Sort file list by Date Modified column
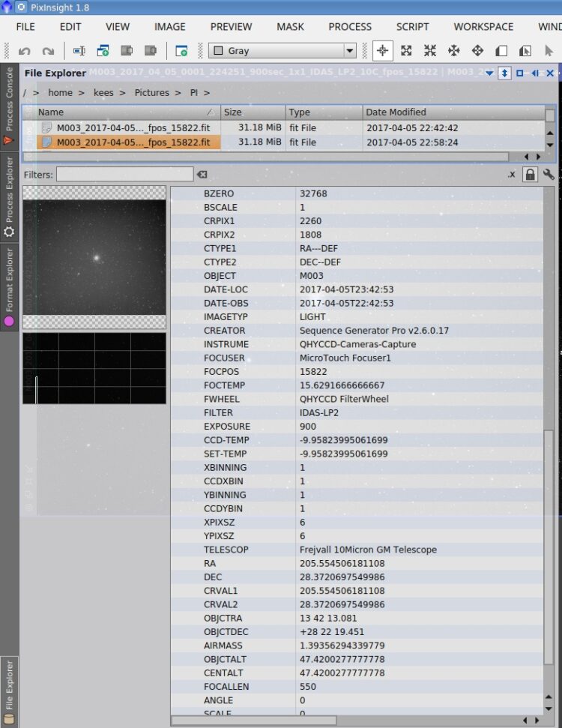Screen dimensions: 562x728 [453, 112]
